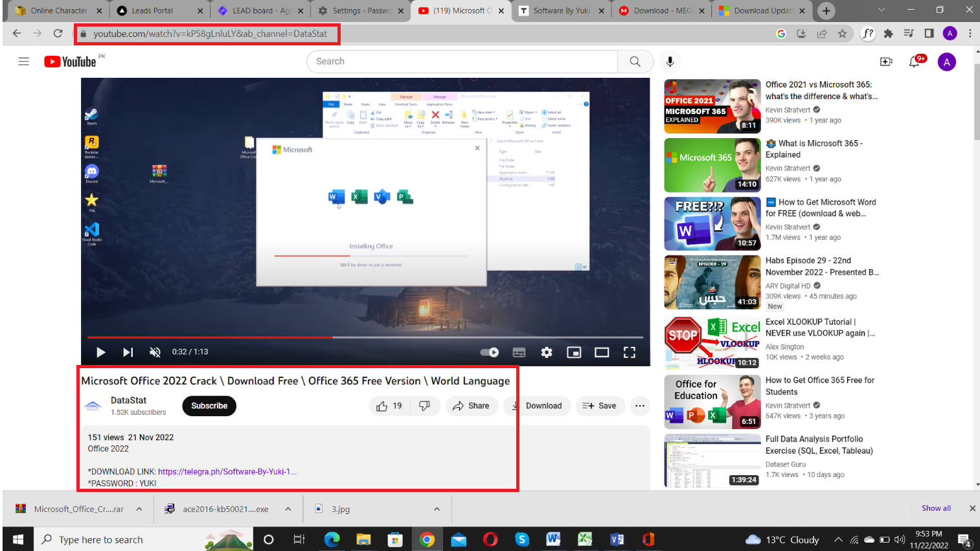
Task: Expand options for the 3.jpg download
Action: click(437, 509)
